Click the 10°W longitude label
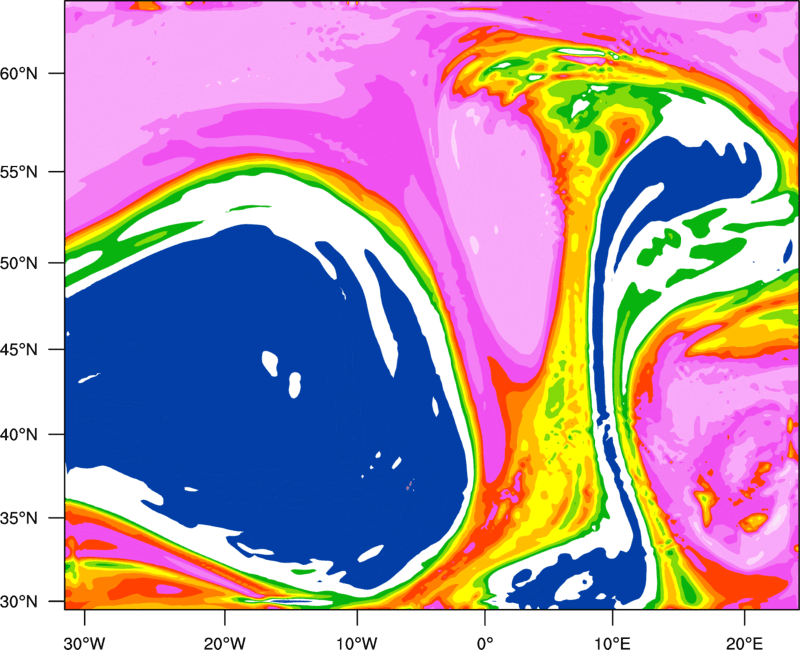The image size is (800, 650). pos(357,642)
